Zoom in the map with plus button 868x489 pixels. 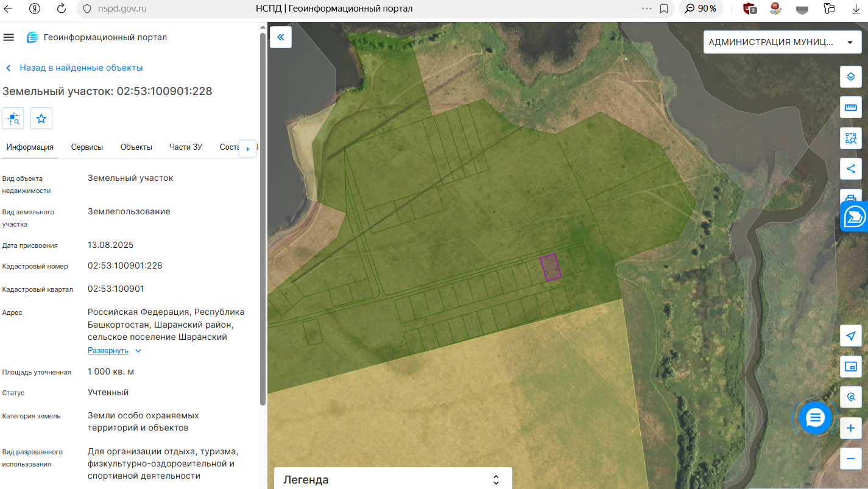click(x=851, y=428)
